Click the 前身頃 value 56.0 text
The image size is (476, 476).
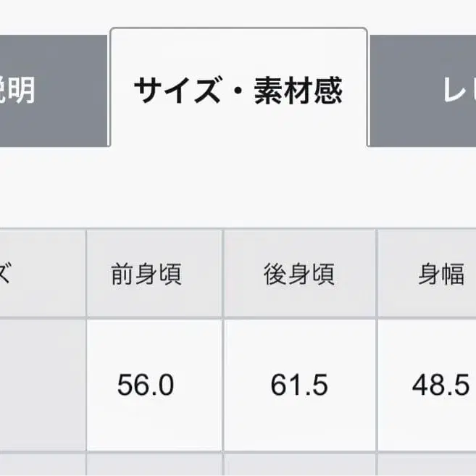click(146, 385)
